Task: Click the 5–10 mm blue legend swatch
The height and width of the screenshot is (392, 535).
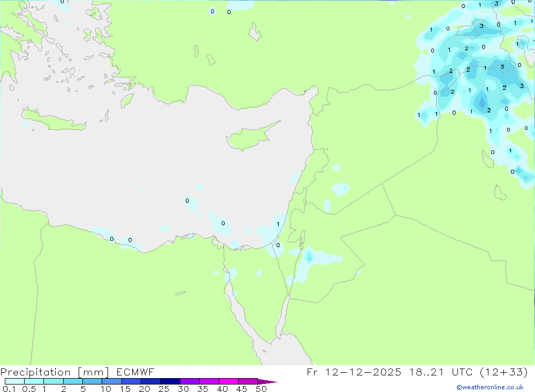Action: (x=92, y=381)
